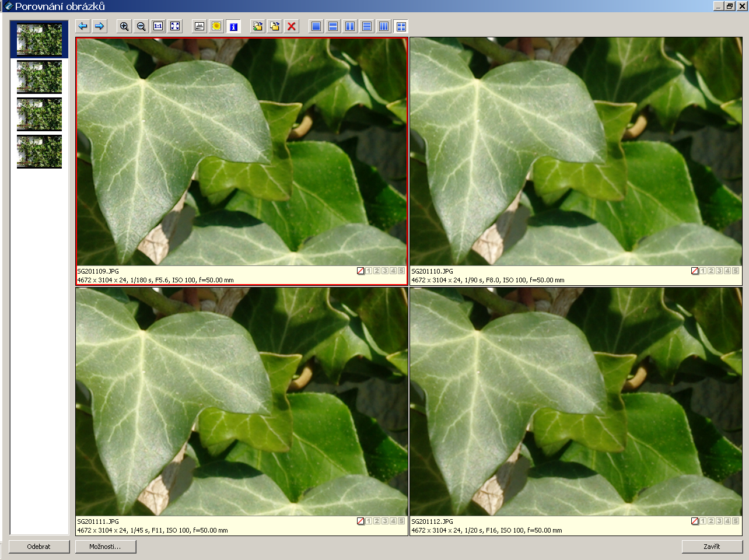The width and height of the screenshot is (749, 560).
Task: Click the next image right arrow
Action: pyautogui.click(x=100, y=26)
